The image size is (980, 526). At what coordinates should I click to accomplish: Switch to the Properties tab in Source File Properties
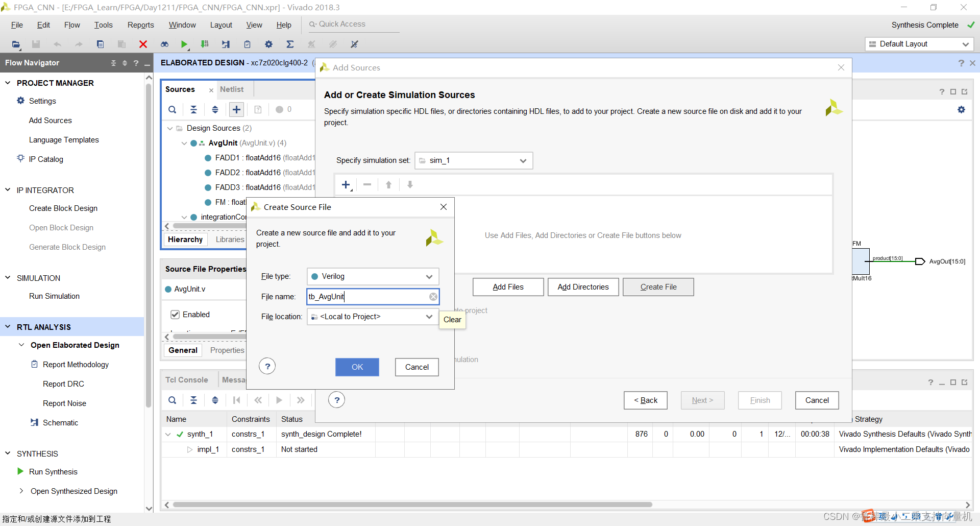tap(227, 350)
